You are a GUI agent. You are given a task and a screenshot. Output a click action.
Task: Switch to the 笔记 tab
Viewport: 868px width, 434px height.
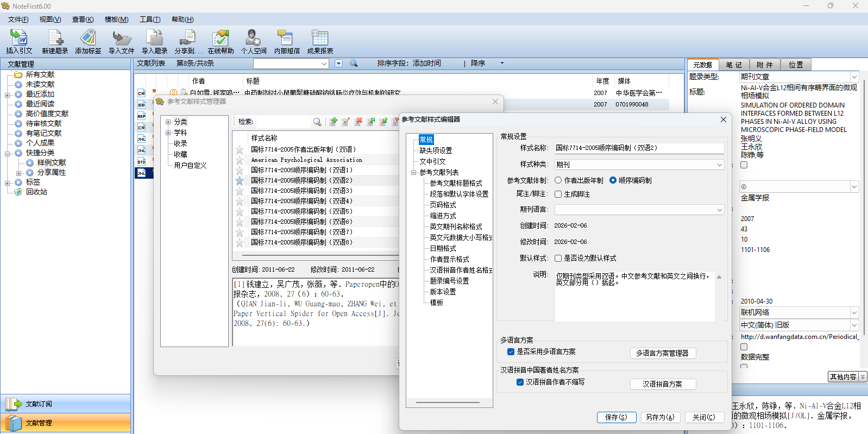point(734,65)
